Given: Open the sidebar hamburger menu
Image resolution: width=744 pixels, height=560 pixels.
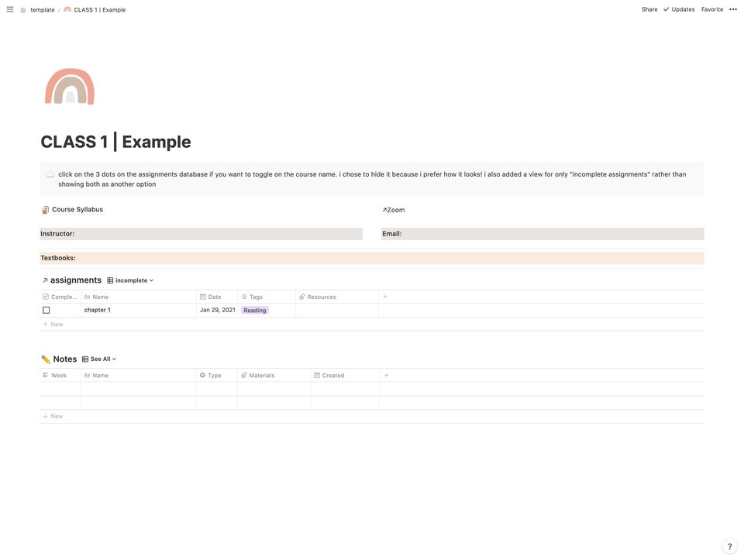Looking at the screenshot, I should 10,9.
